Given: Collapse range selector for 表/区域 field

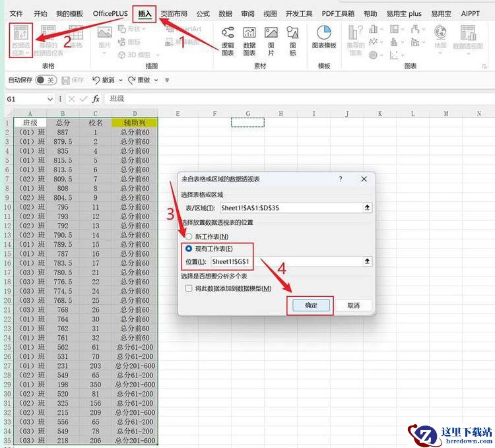Looking at the screenshot, I should pos(367,208).
